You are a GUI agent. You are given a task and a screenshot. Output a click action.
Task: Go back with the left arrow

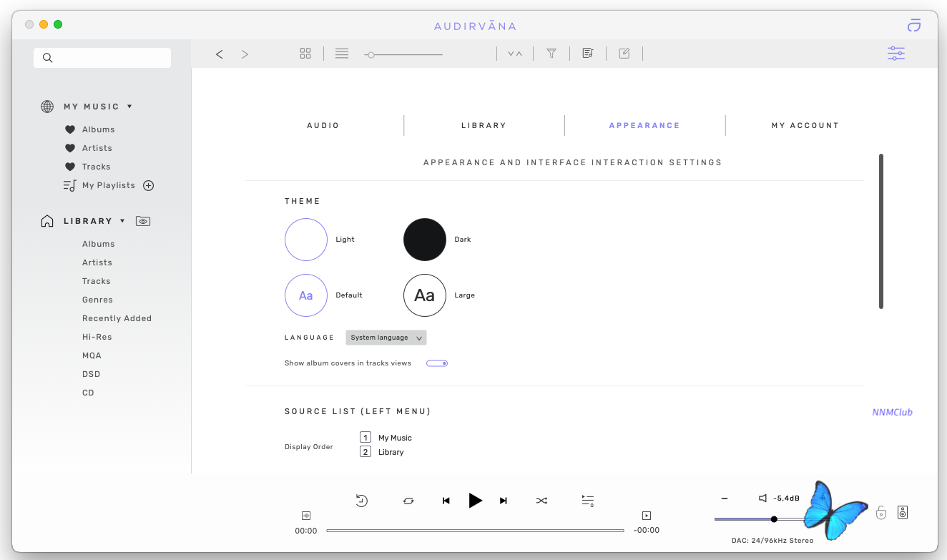220,54
